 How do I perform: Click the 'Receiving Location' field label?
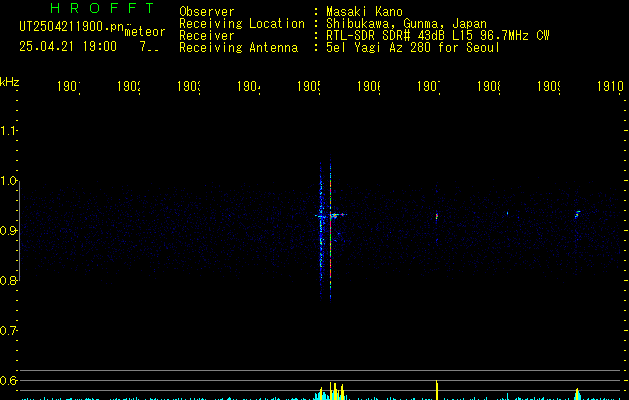242,23
